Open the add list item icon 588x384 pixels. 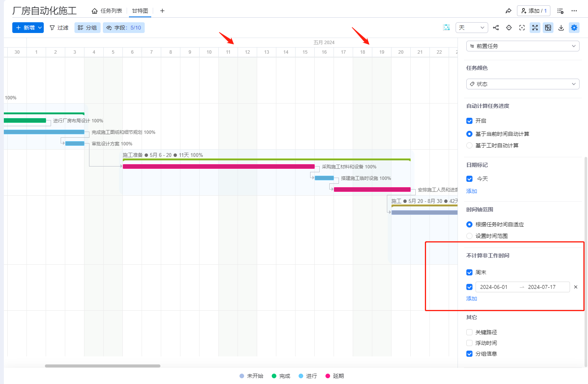click(560, 11)
